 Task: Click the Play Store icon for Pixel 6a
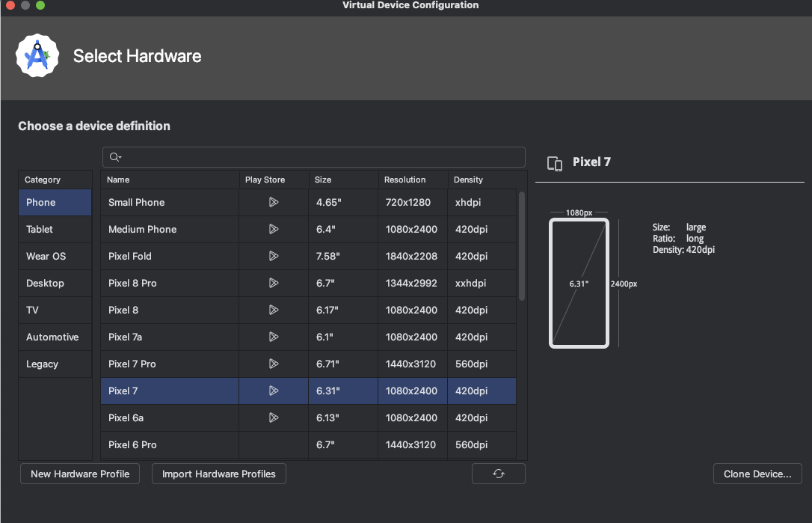point(274,418)
